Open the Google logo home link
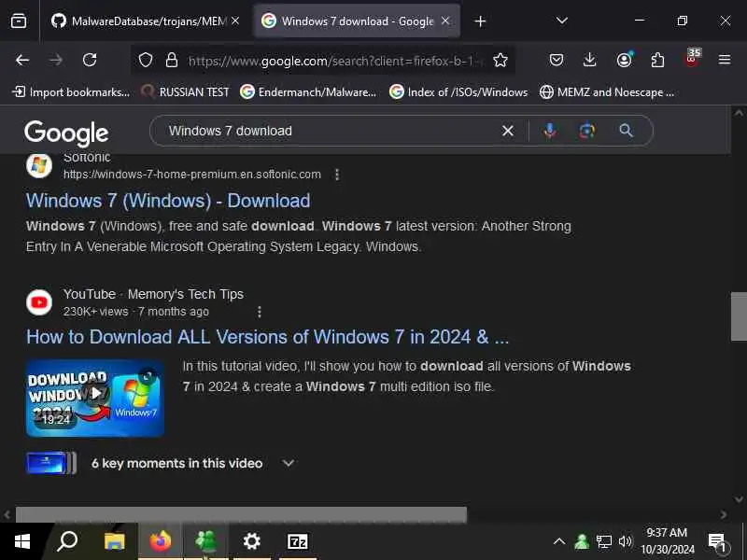747x560 pixels. click(x=66, y=133)
